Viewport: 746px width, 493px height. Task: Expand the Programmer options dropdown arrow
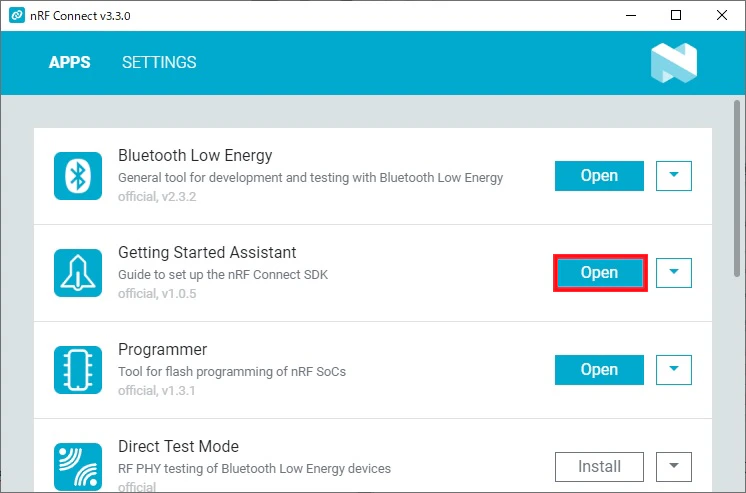[674, 370]
